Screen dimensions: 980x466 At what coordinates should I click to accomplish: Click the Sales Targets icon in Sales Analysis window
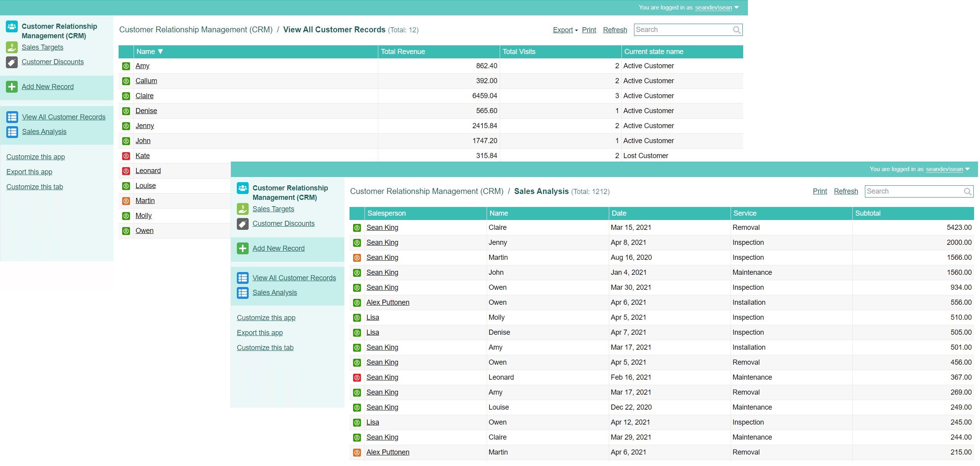click(243, 209)
